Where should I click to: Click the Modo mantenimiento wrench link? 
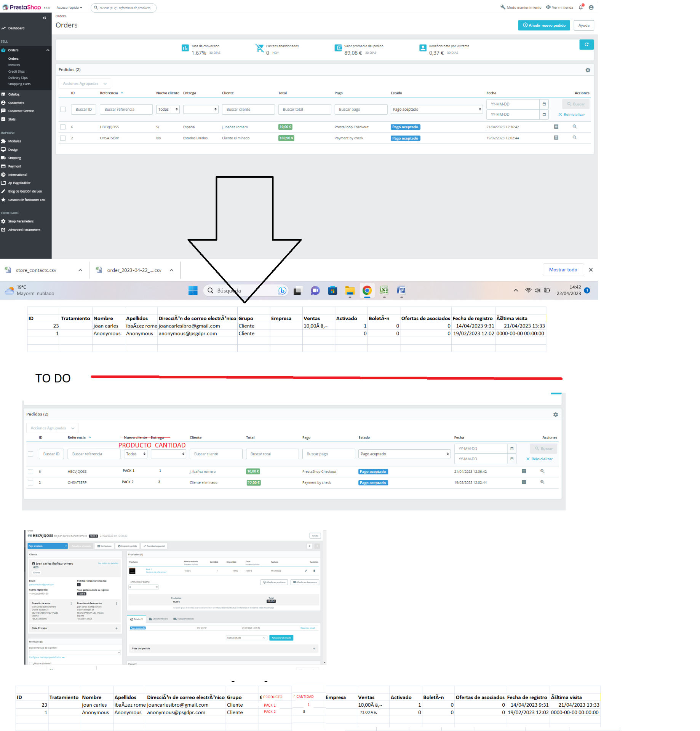[x=521, y=7]
